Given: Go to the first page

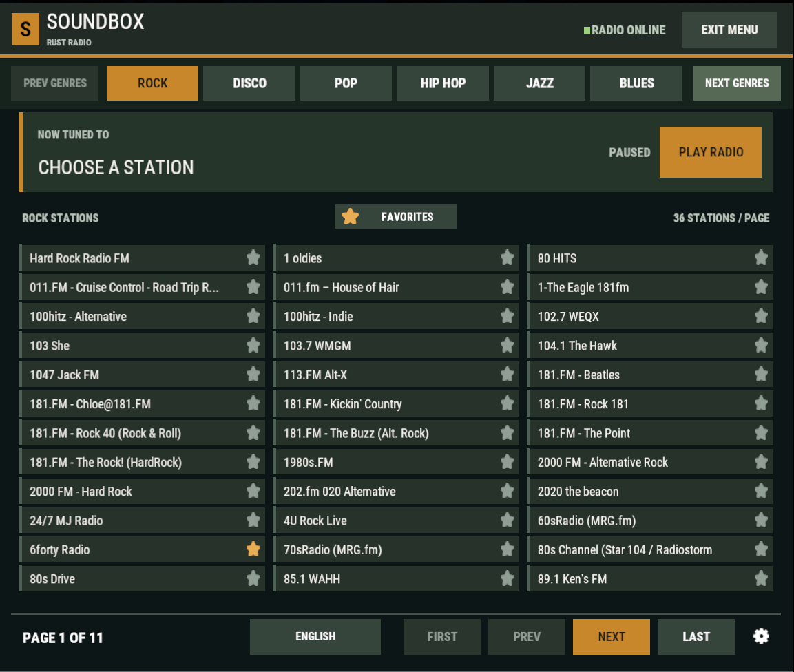Looking at the screenshot, I should tap(442, 637).
